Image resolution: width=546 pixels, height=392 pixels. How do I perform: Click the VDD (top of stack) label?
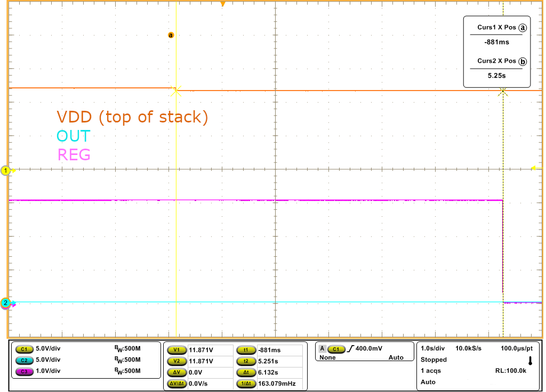[132, 117]
